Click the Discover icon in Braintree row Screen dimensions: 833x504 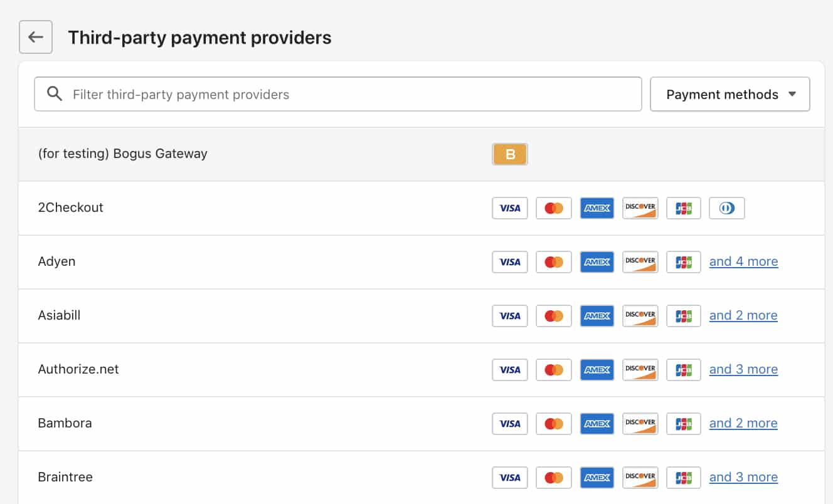640,478
